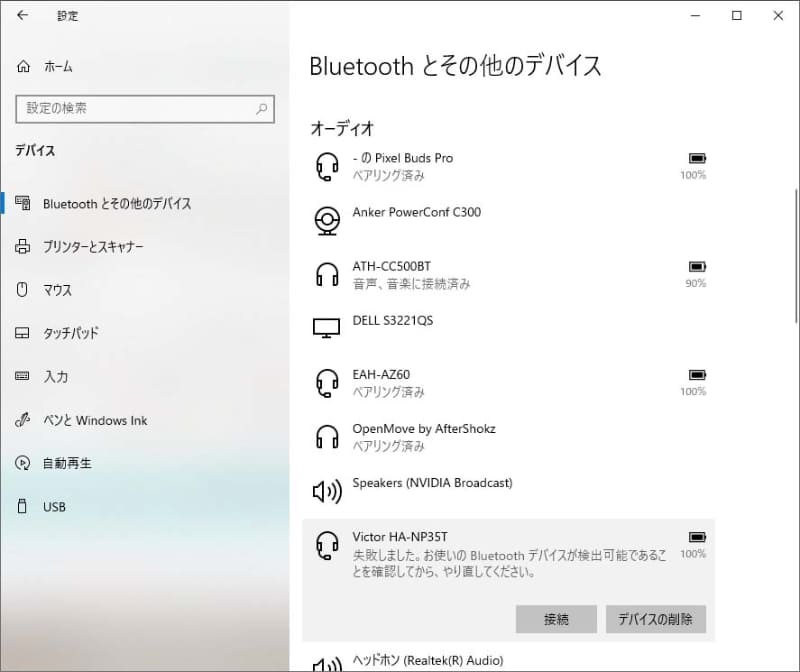800x672 pixels.
Task: Close the Settings window
Action: coord(778,16)
